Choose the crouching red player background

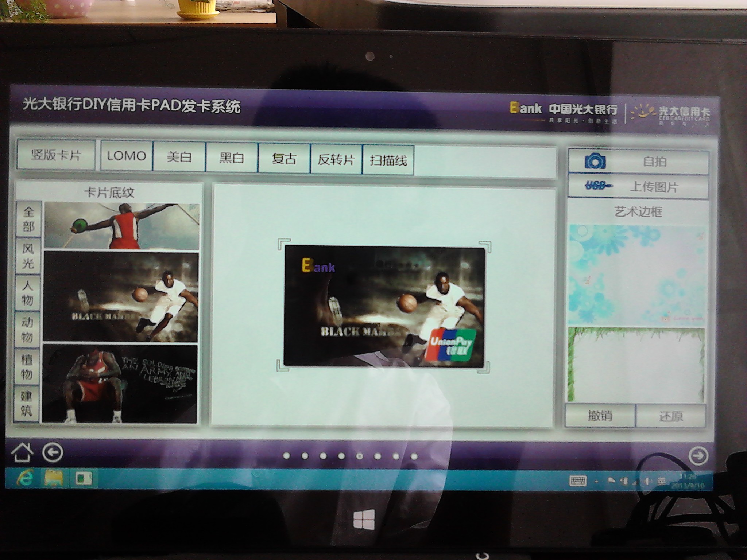[x=120, y=384]
